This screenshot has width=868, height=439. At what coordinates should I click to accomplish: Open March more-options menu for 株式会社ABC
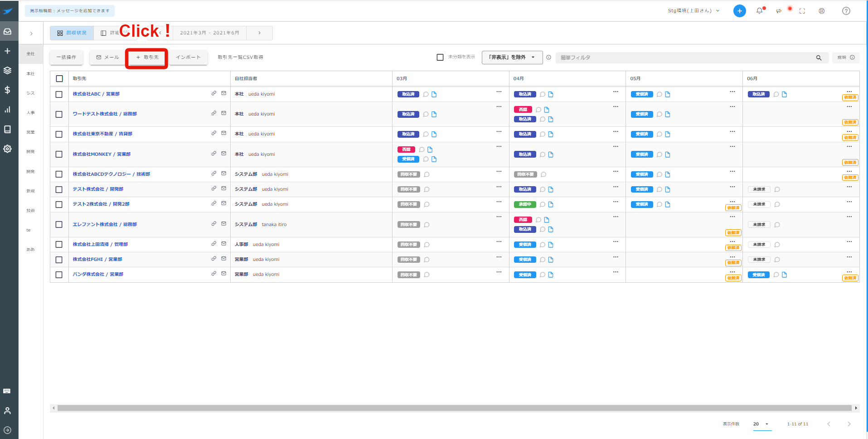click(499, 92)
